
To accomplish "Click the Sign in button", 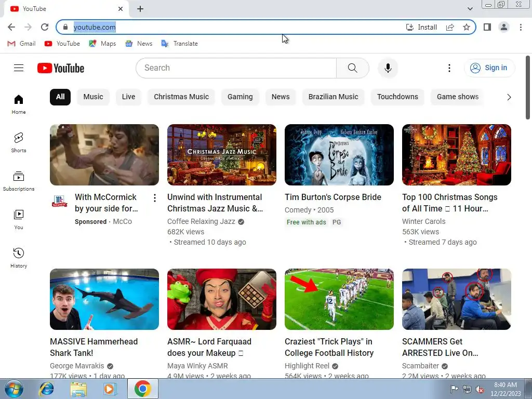I will click(x=489, y=68).
